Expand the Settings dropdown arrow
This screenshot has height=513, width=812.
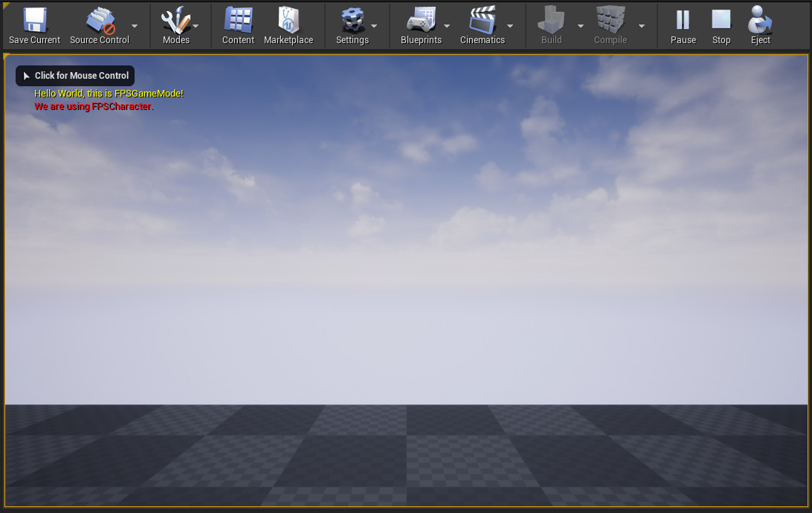pyautogui.click(x=374, y=26)
